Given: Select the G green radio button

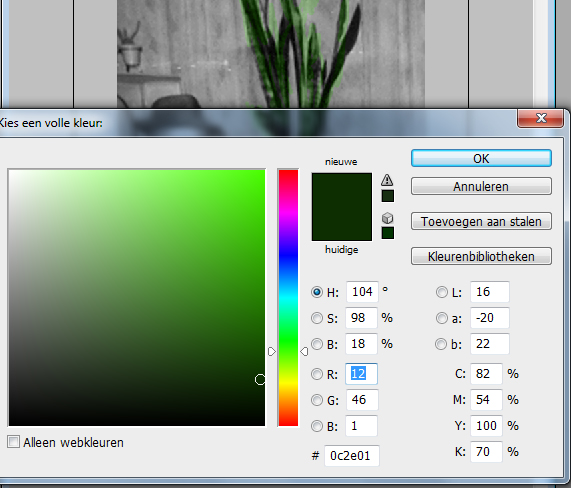Looking at the screenshot, I should [317, 400].
